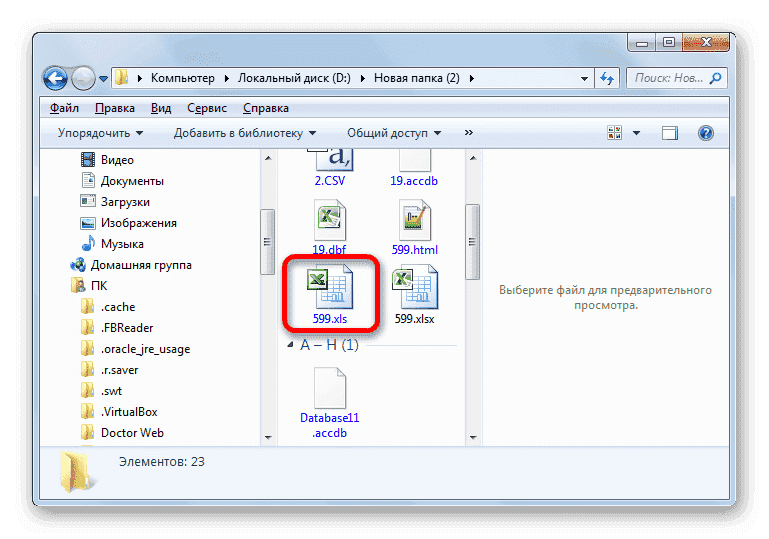Click navigation pane scroll up arrow

pyautogui.click(x=268, y=158)
